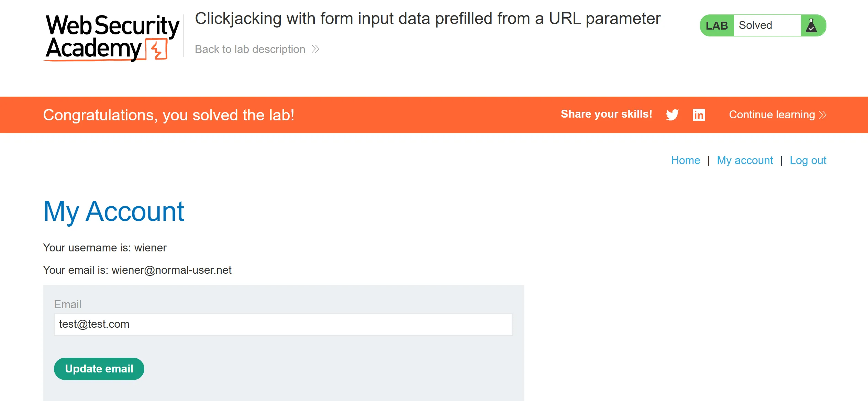
Task: Click the Web Security Academy logo
Action: pos(112,37)
